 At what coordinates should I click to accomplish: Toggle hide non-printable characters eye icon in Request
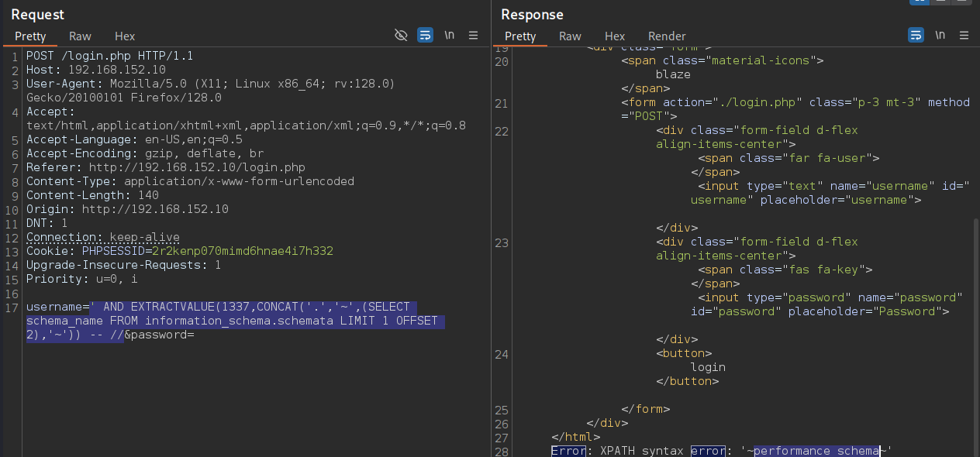pos(401,35)
